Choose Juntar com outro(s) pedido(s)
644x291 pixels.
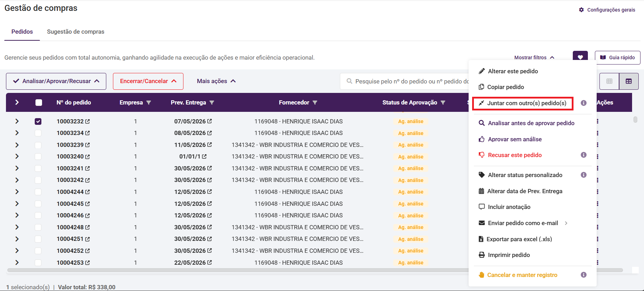point(523,103)
